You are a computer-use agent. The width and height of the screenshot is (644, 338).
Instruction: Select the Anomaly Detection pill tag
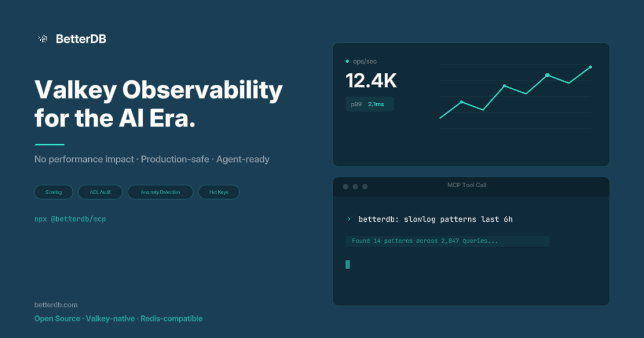coord(160,192)
